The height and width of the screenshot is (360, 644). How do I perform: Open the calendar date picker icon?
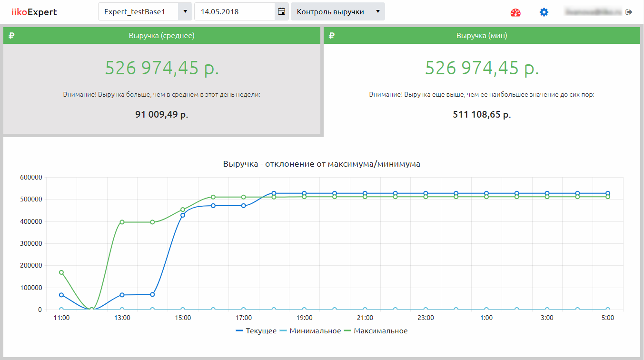click(x=281, y=12)
